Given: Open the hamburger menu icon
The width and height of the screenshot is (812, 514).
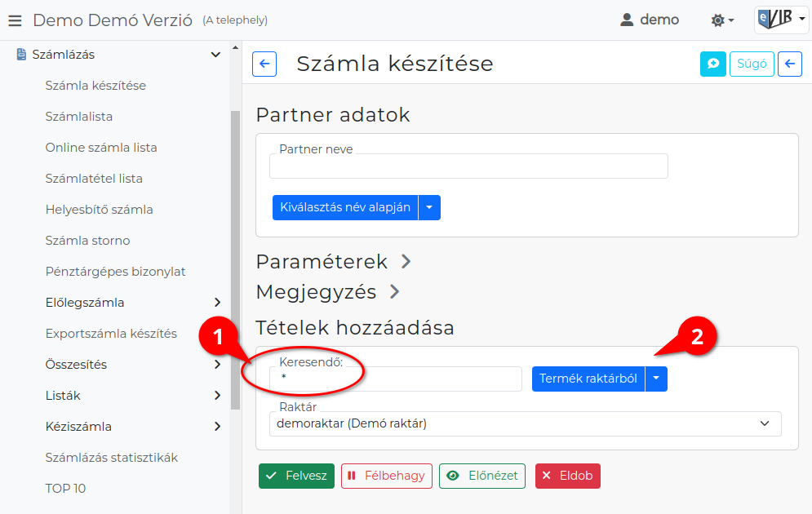Looking at the screenshot, I should click(x=15, y=20).
